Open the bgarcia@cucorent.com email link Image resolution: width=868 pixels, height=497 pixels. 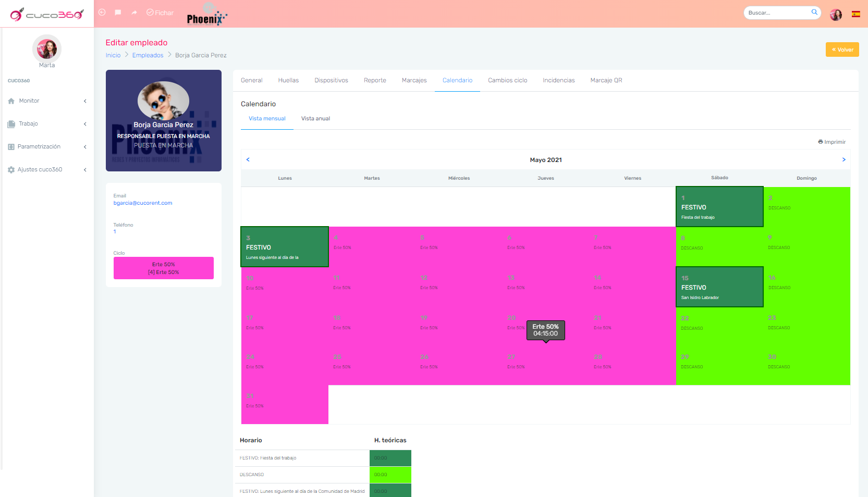[143, 203]
